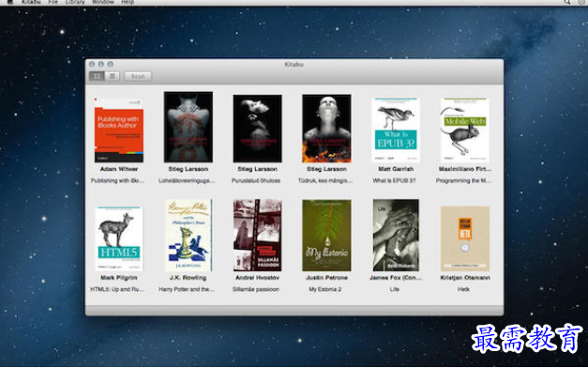Select the Sillamäe passioon book cover
588x368 pixels.
coord(257,235)
